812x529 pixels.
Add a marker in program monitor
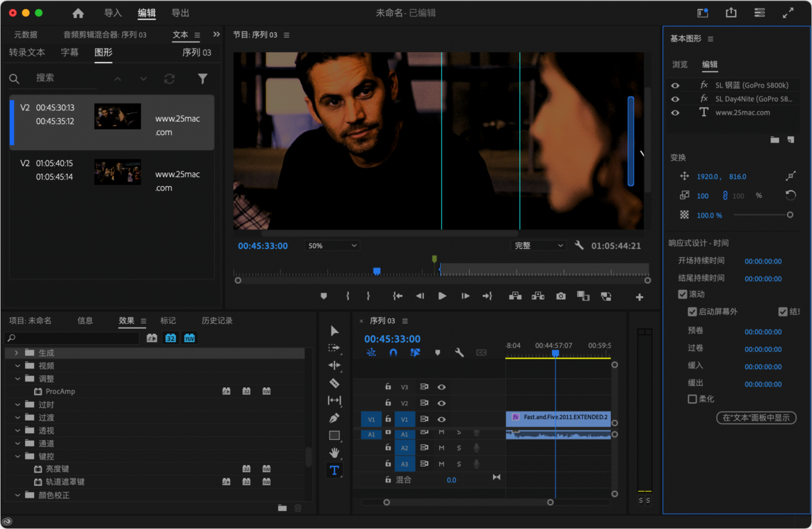tap(324, 296)
